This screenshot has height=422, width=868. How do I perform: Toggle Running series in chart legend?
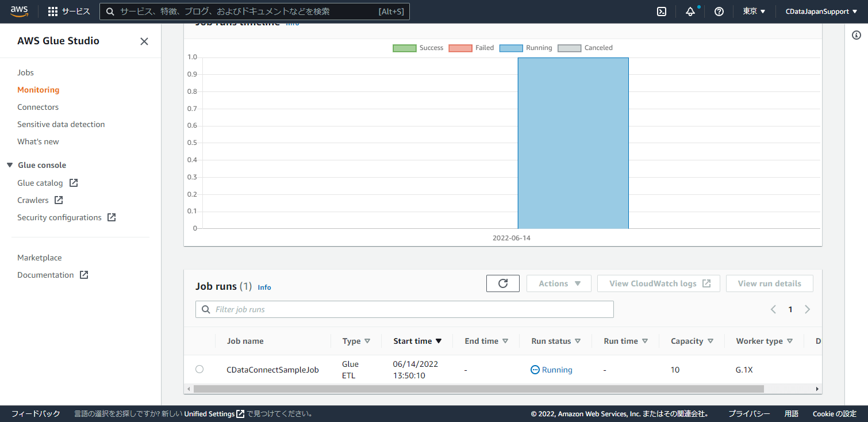point(525,48)
